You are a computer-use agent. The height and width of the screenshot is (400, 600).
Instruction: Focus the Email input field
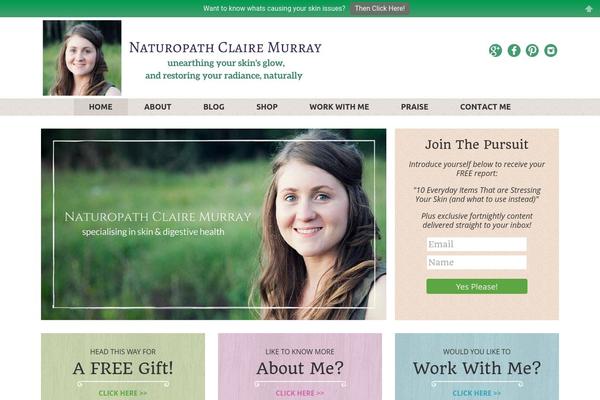477,244
